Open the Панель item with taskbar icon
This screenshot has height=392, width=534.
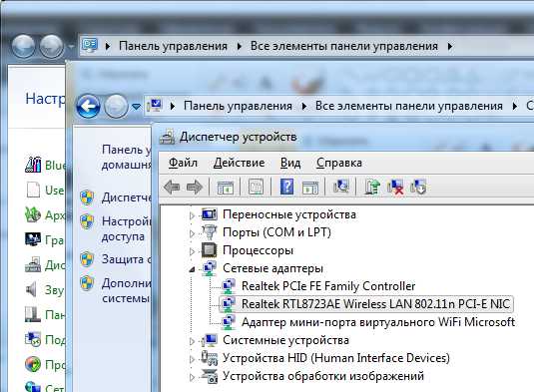click(45, 315)
